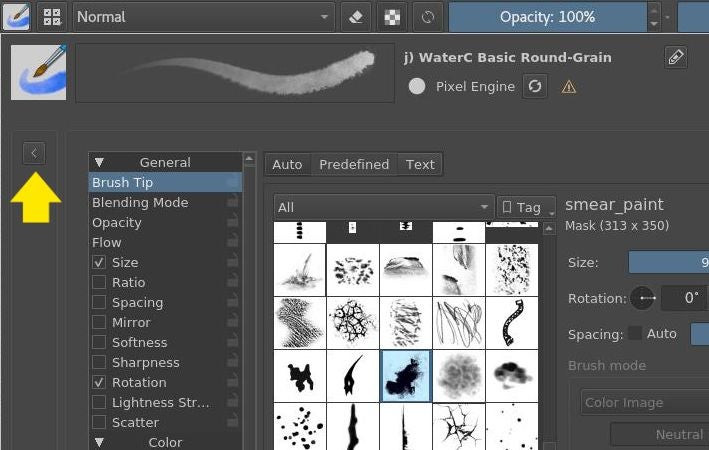Switch to the Predefined tab
Screen dimensions: 709x450
[x=354, y=164]
